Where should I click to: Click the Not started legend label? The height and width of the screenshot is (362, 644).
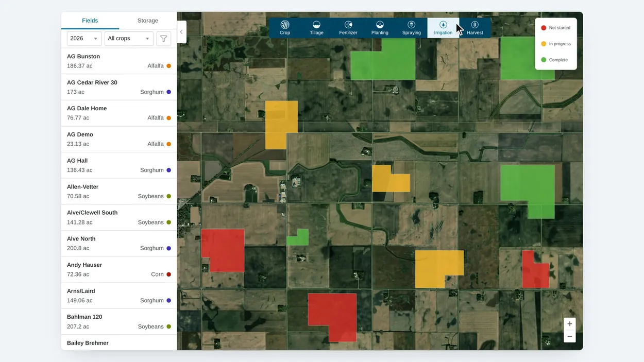pos(560,28)
